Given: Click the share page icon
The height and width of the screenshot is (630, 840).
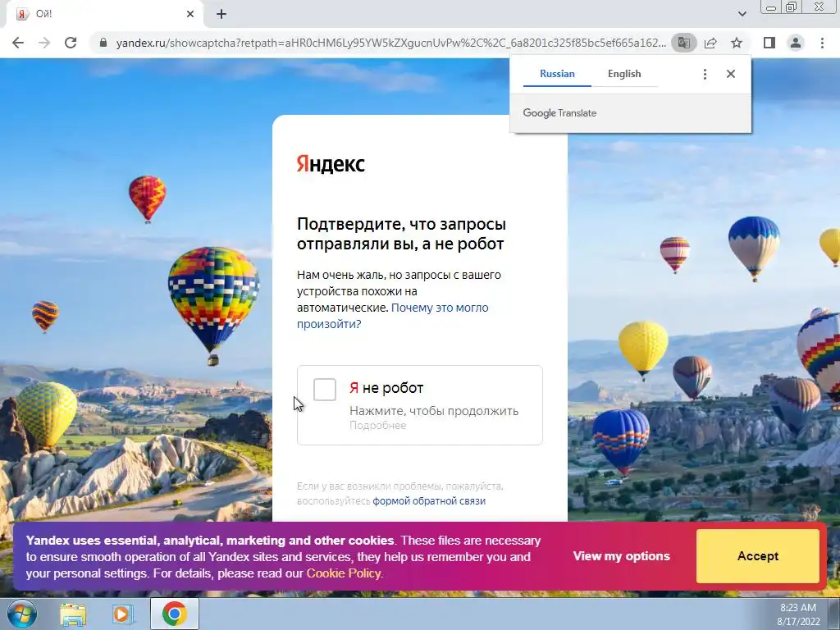Looking at the screenshot, I should [x=710, y=43].
